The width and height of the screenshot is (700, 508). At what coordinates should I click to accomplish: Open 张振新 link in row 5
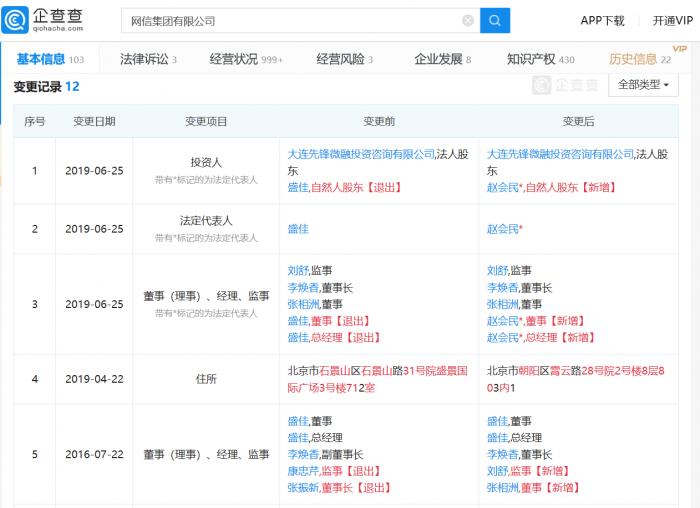point(303,487)
